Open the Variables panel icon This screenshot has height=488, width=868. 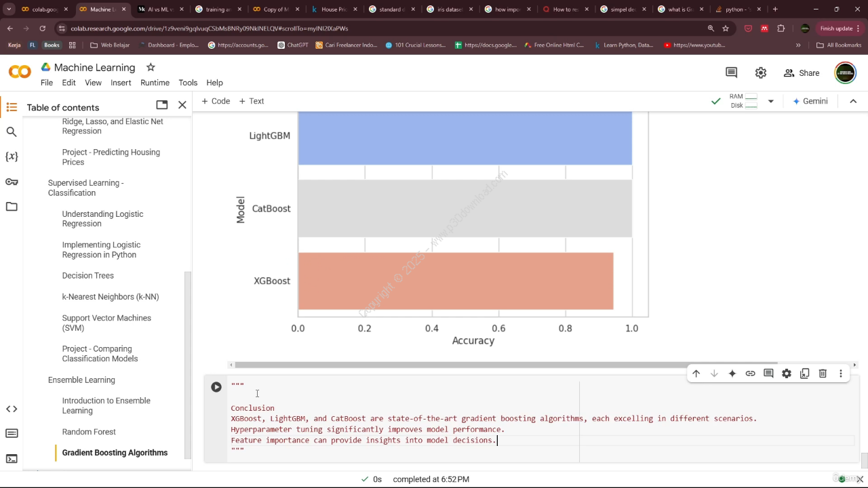tap(12, 157)
